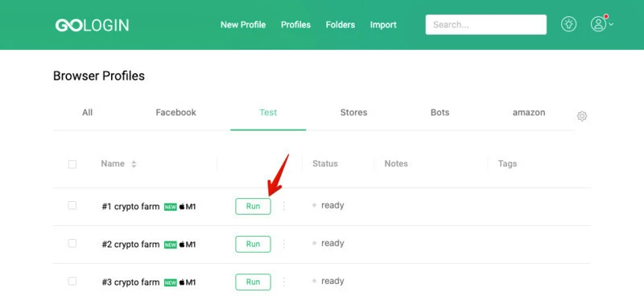Viewport: 644px width, 301px height.
Task: Check the #2 crypto farm checkbox
Action: tap(72, 244)
